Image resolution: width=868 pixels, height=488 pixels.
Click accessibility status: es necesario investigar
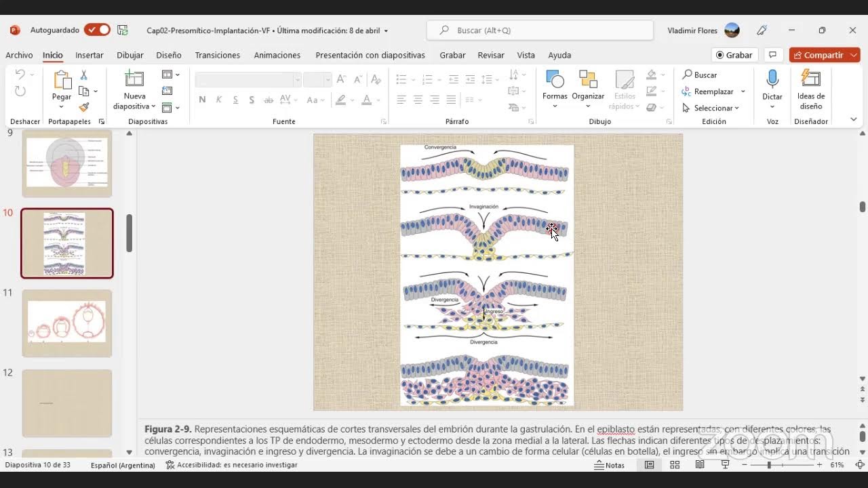[232, 465]
